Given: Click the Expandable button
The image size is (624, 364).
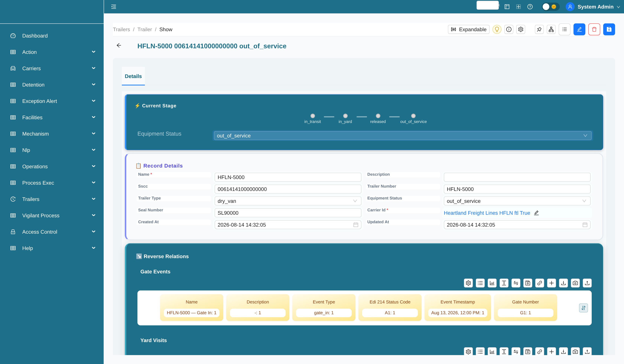Looking at the screenshot, I should point(469,30).
